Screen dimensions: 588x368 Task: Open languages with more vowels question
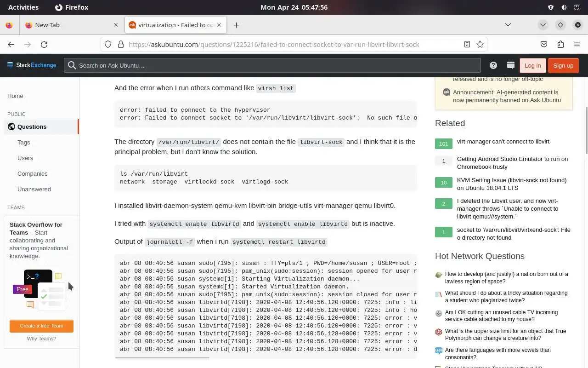point(498,353)
